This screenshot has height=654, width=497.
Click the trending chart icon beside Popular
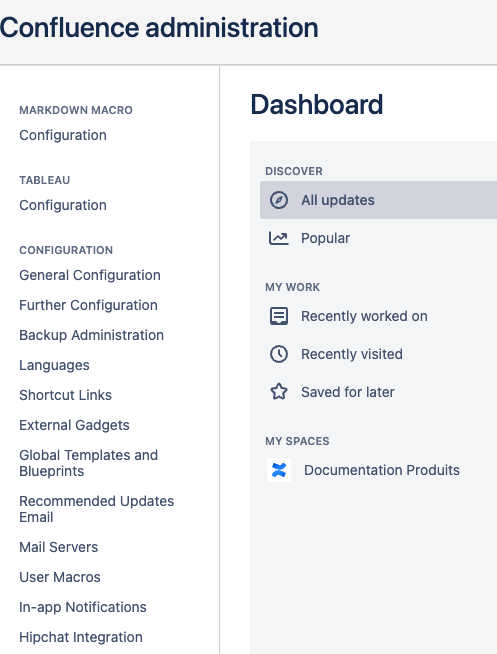point(279,238)
